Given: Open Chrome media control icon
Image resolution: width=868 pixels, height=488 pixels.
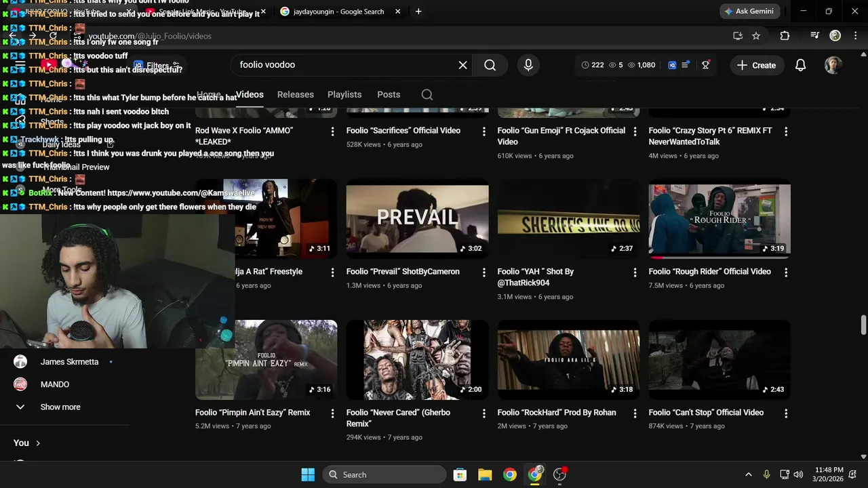Looking at the screenshot, I should pyautogui.click(x=814, y=35).
